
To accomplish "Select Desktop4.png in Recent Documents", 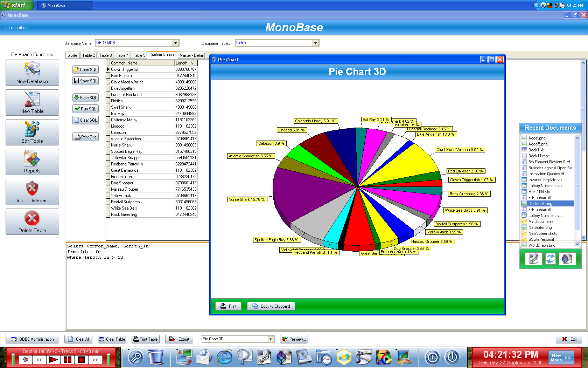I will click(548, 204).
